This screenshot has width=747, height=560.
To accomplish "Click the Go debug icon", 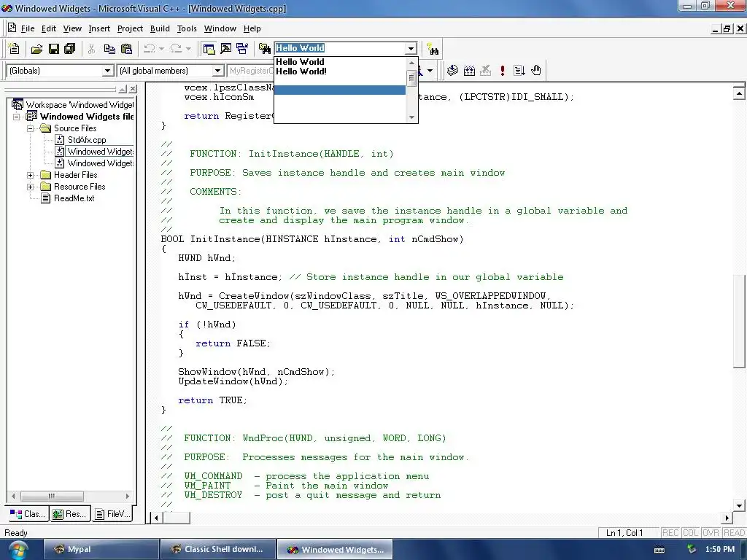I will coord(519,71).
